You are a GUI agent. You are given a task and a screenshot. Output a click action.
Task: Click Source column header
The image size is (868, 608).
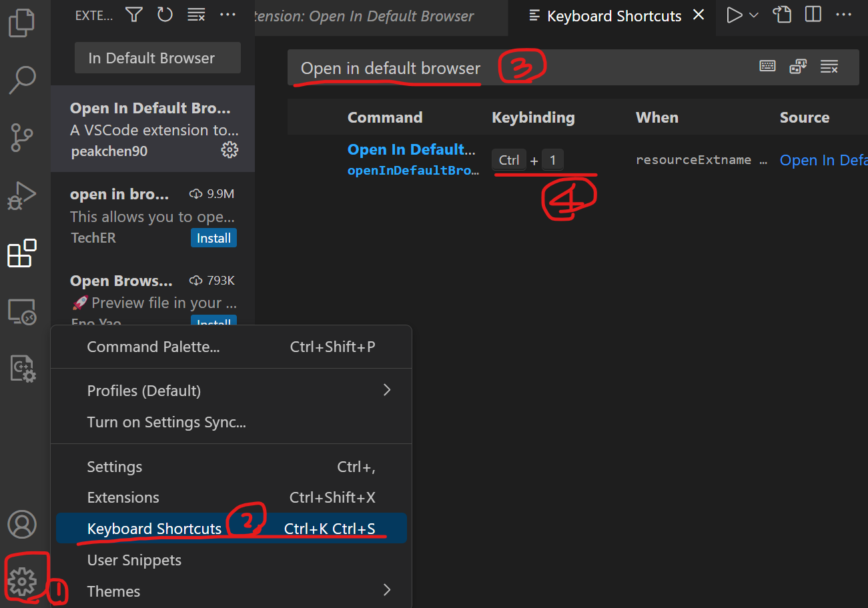pyautogui.click(x=805, y=117)
